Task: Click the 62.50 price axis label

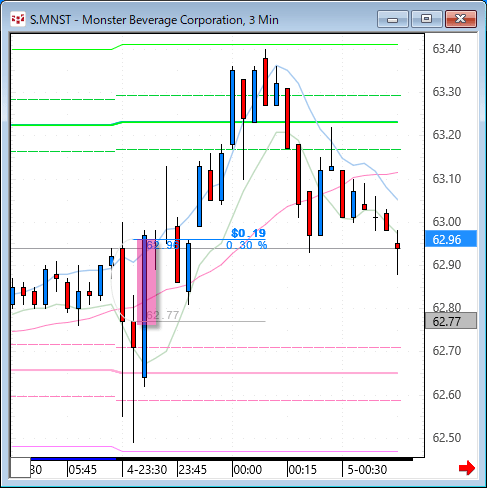Action: [447, 438]
